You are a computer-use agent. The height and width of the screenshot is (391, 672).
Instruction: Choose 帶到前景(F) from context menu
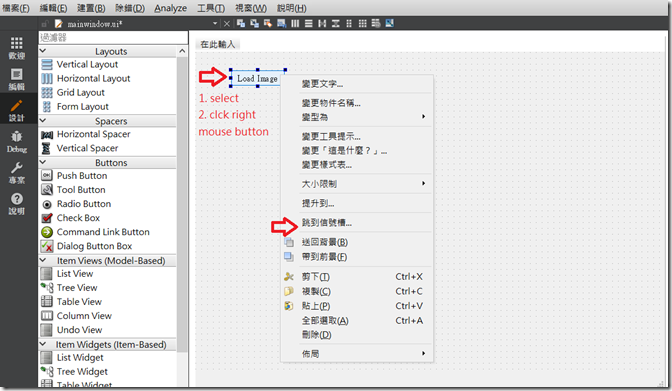click(x=357, y=257)
